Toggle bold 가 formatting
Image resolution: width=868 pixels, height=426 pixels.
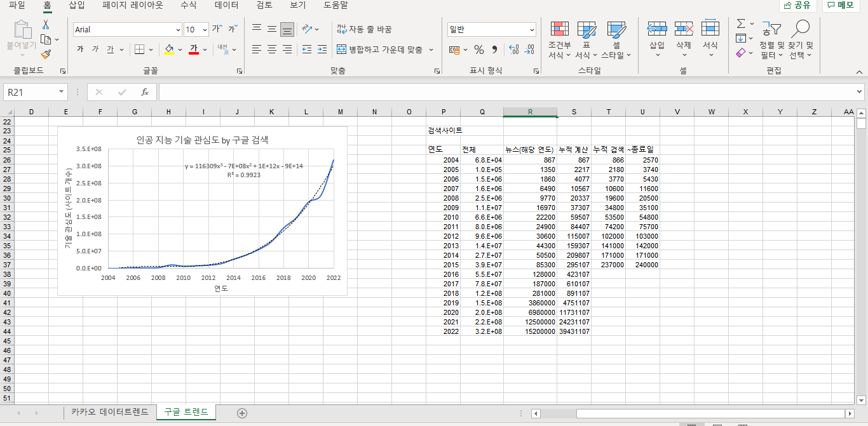coord(80,49)
